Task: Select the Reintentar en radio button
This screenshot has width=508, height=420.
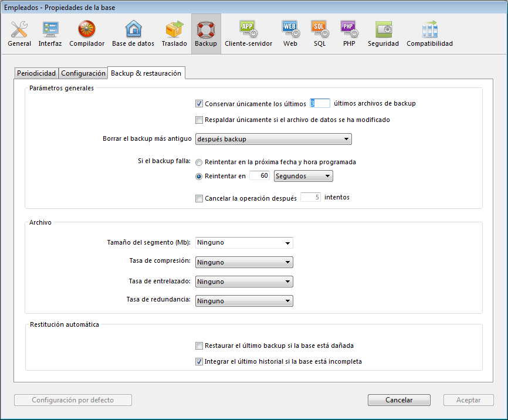Action: click(x=199, y=177)
